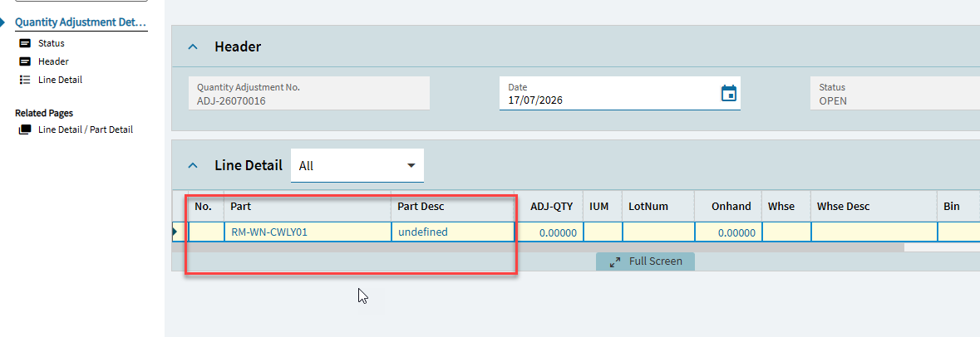980x337 pixels.
Task: Click the Full Screen expand arrows icon
Action: click(615, 262)
